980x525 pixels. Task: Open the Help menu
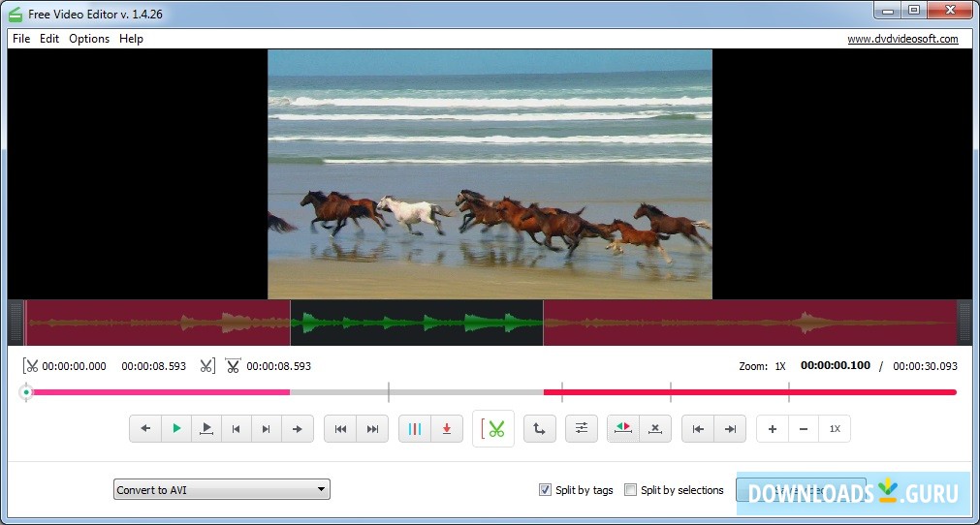(x=131, y=39)
